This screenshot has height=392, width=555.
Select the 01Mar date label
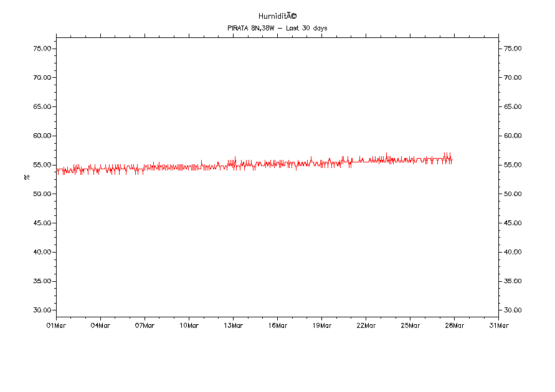click(x=56, y=325)
